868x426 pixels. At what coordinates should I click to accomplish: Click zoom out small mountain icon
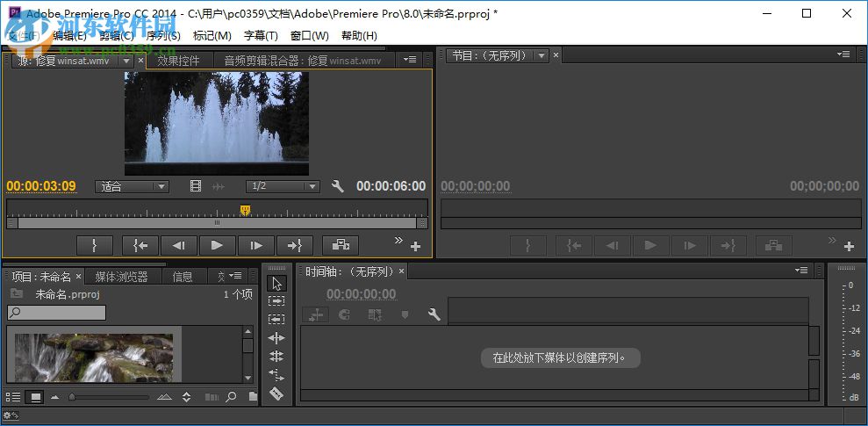pos(54,397)
